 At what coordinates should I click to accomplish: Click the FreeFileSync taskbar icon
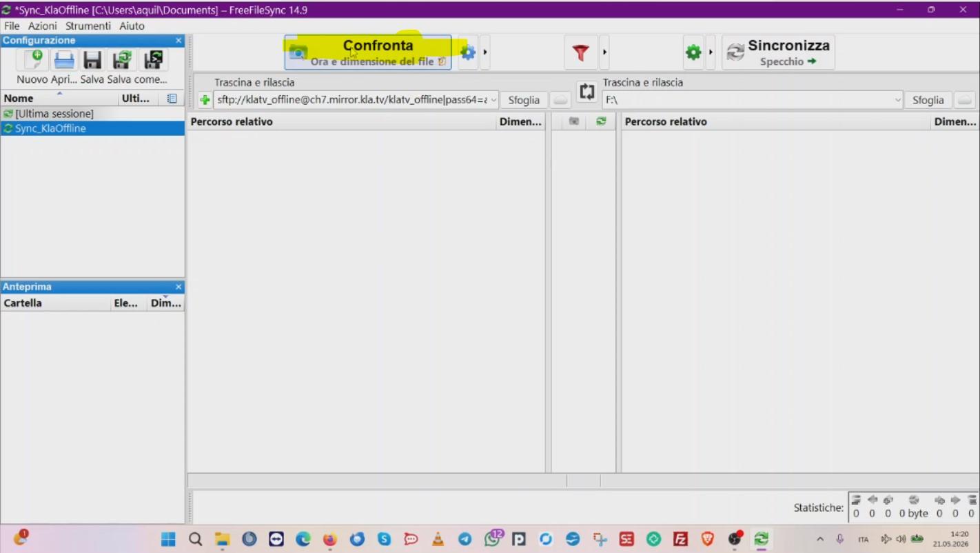(762, 539)
